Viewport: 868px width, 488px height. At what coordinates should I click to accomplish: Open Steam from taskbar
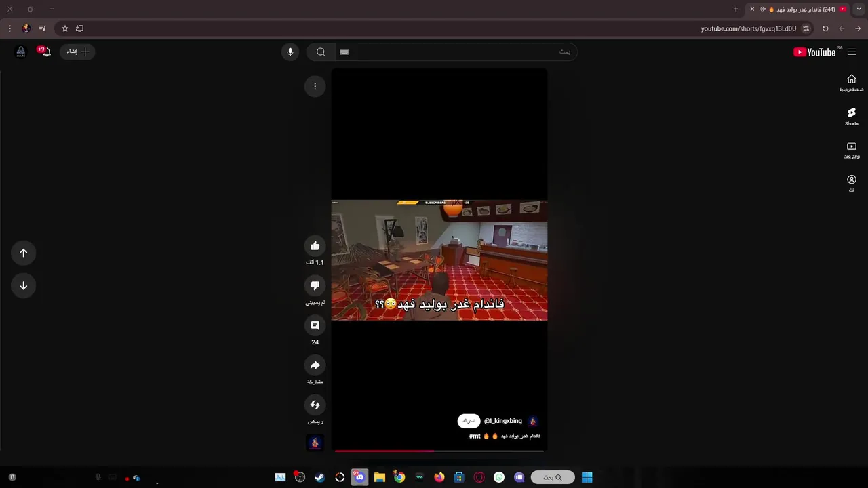coord(320,477)
